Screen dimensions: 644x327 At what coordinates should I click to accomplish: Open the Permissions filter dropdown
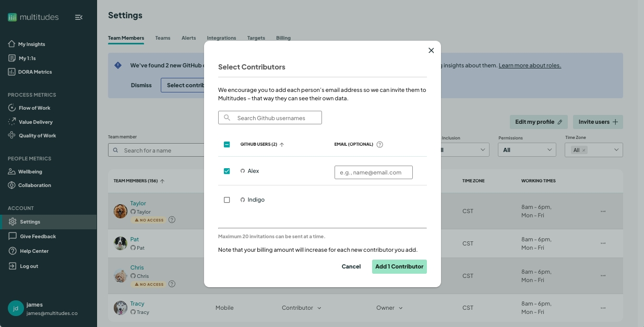coord(527,150)
